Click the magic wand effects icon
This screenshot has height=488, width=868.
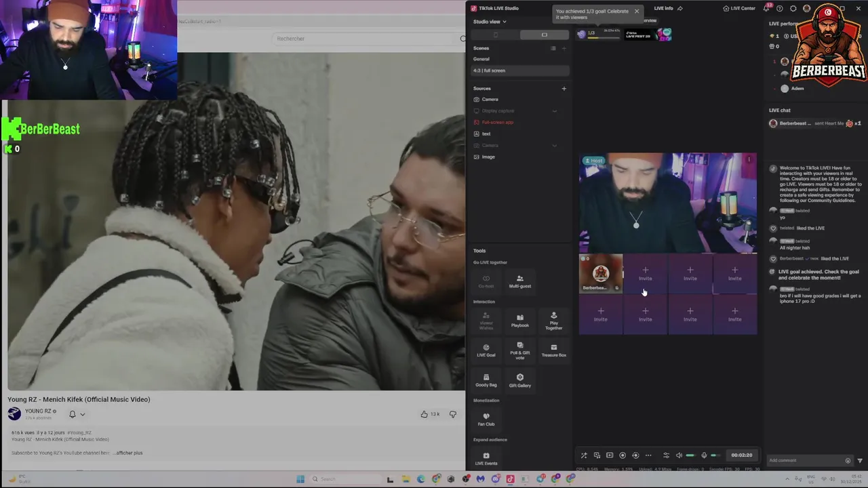point(584,455)
